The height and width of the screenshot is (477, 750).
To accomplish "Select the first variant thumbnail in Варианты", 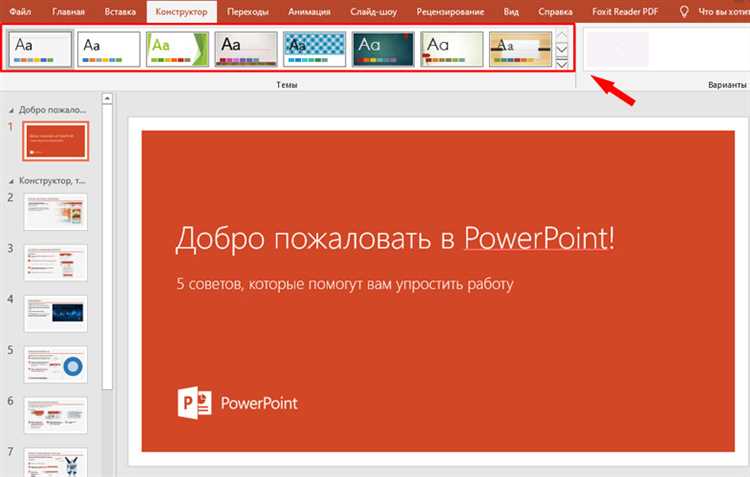I will tap(617, 49).
